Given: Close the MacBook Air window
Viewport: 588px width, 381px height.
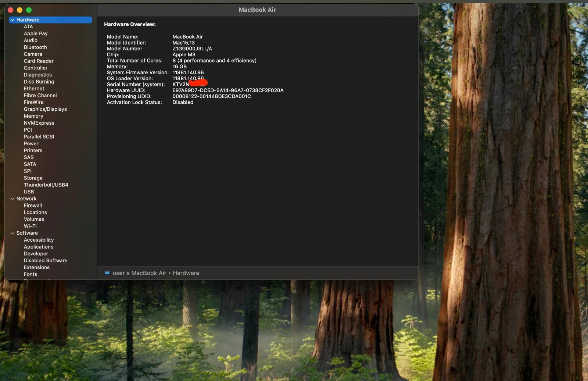Looking at the screenshot, I should (x=11, y=10).
